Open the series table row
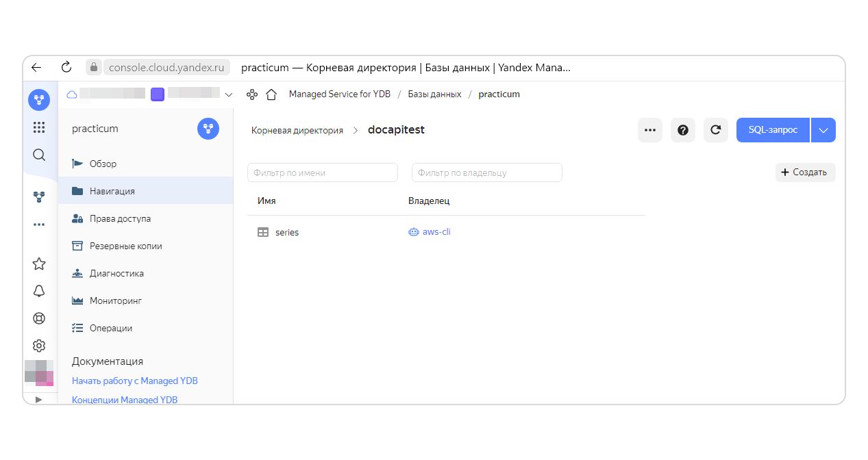This screenshot has width=868, height=460. click(x=446, y=232)
